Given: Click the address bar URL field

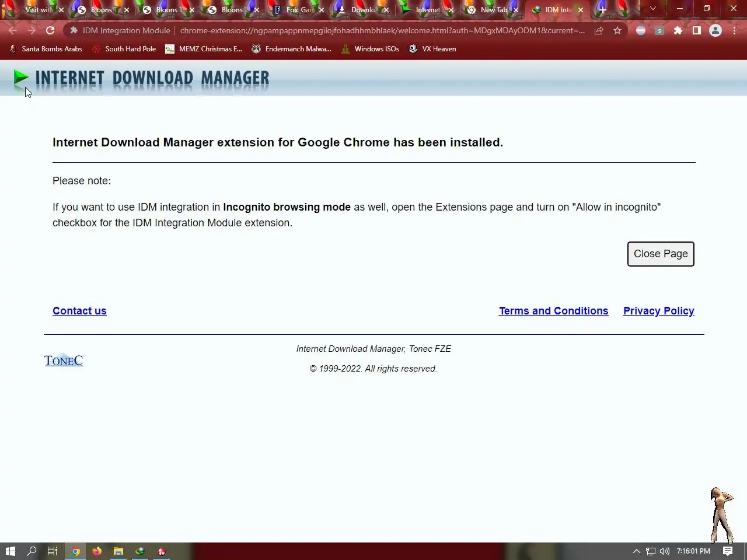Looking at the screenshot, I should tap(382, 30).
